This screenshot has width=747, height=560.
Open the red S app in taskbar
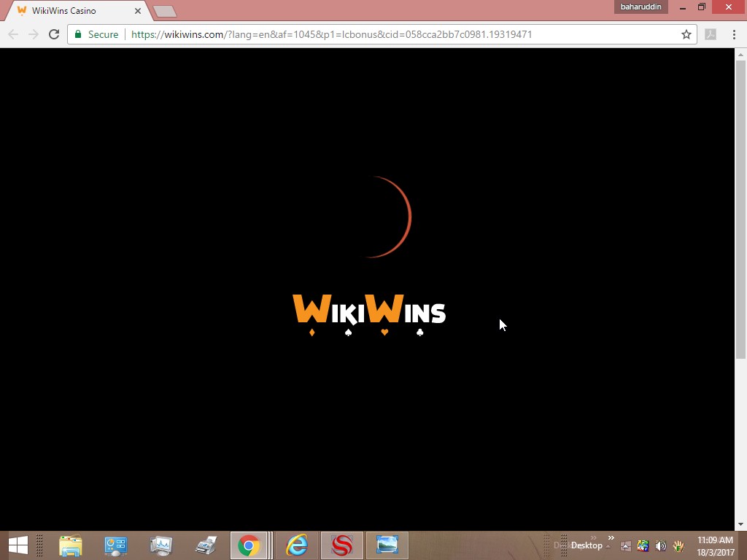tap(342, 545)
